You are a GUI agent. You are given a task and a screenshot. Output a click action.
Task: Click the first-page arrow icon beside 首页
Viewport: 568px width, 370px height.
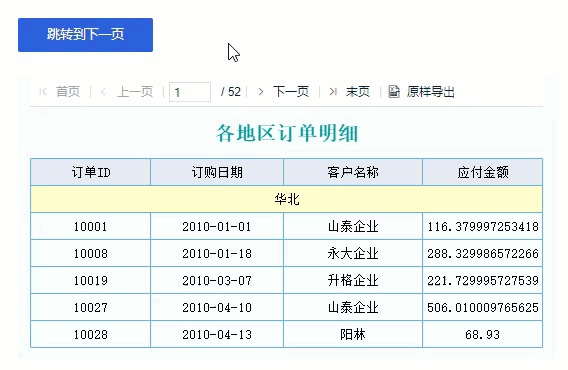point(43,92)
